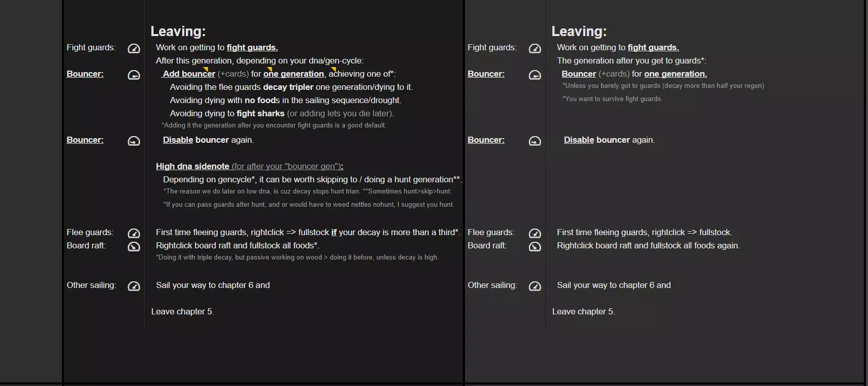
Task: Select 'Leave chapter 5.' text on the right
Action: pos(583,311)
